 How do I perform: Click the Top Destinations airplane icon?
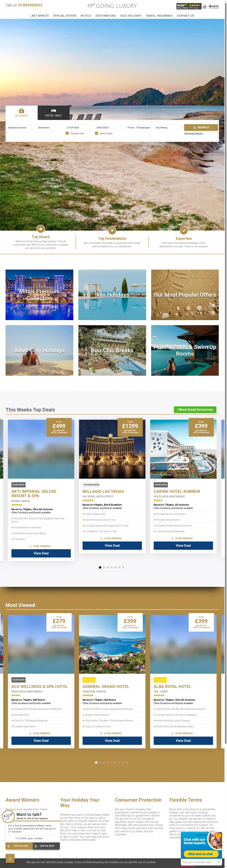click(x=112, y=230)
